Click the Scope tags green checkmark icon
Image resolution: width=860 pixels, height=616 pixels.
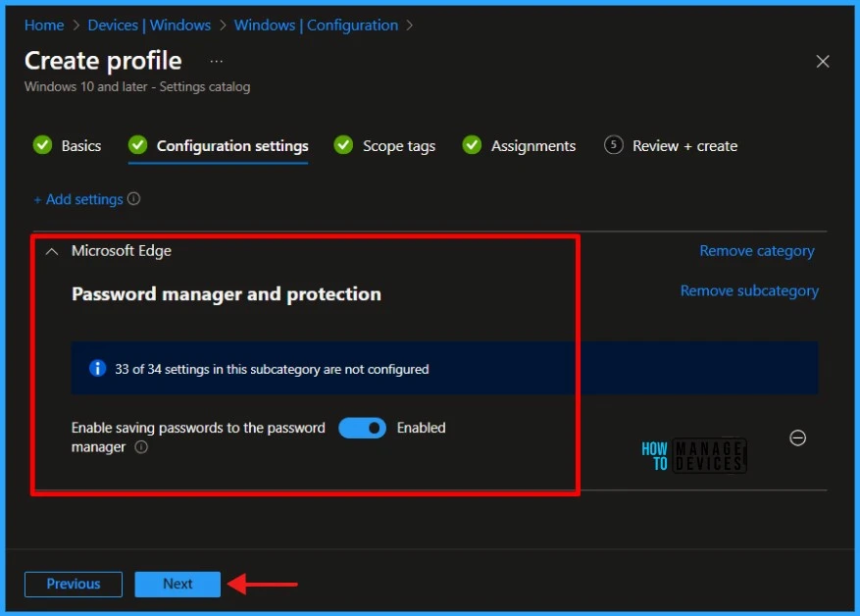click(x=343, y=145)
